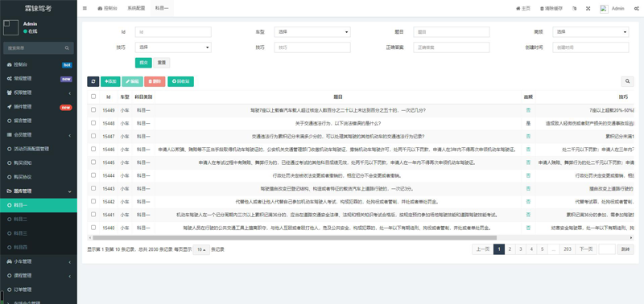Check the row with Id 15446
Screen dimensions: 644x304
pos(93,150)
